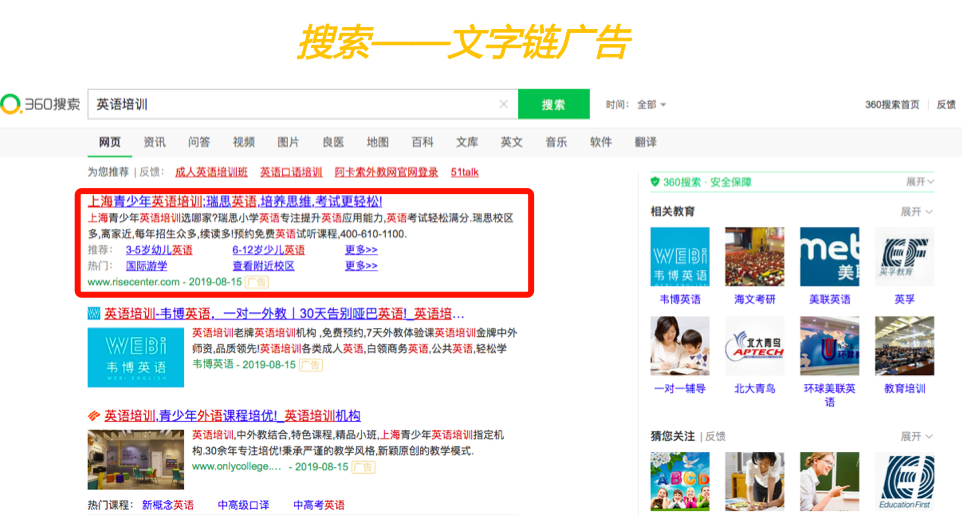Screen dimensions: 962x520
Task: Click the blue icon before 英语培训-韦博英语 result
Action: point(94,314)
